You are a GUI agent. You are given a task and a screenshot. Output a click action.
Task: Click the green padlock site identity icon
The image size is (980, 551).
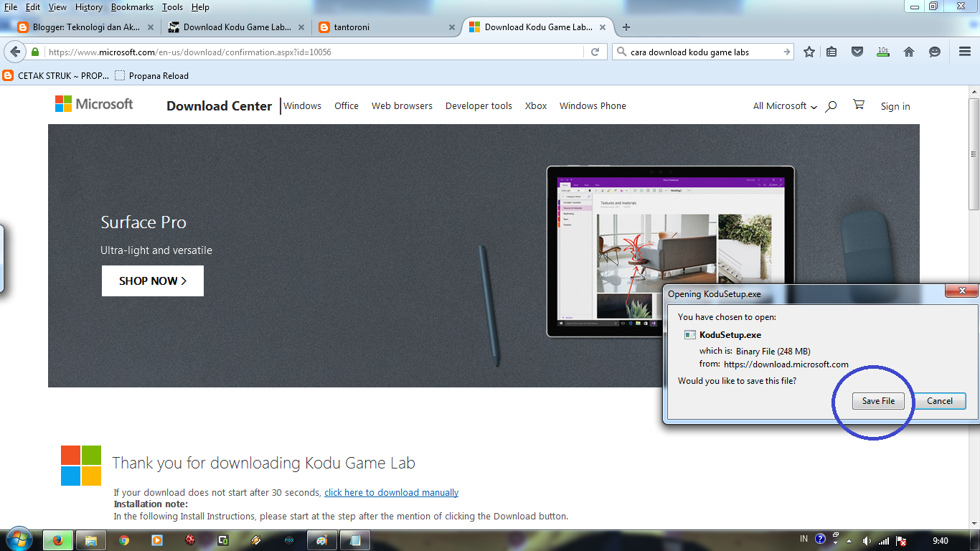coord(34,52)
